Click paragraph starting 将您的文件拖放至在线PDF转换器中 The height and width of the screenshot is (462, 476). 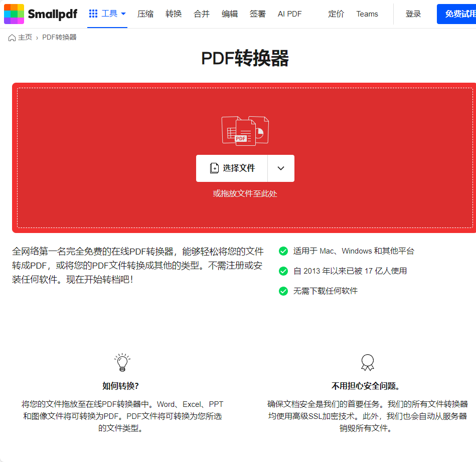click(122, 416)
